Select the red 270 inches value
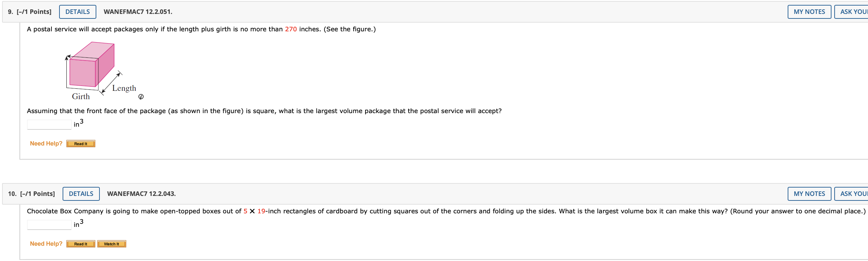Image resolution: width=868 pixels, height=261 pixels. pos(291,30)
